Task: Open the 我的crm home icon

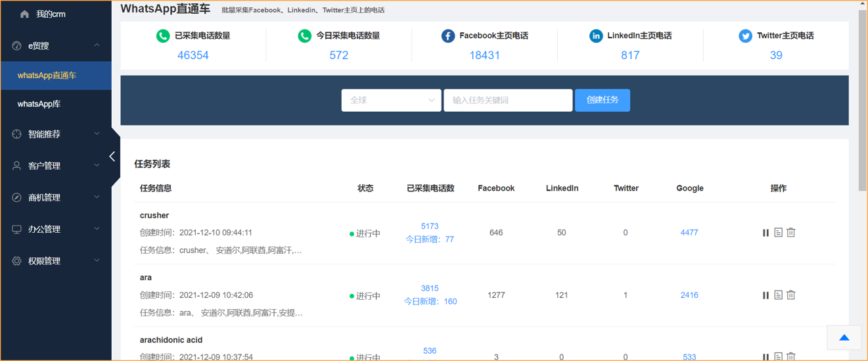Action: 25,14
